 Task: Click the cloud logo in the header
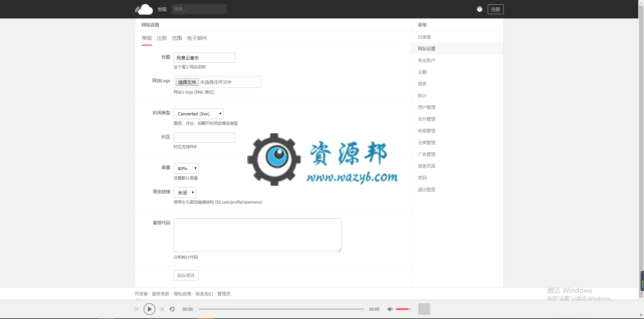tap(144, 9)
